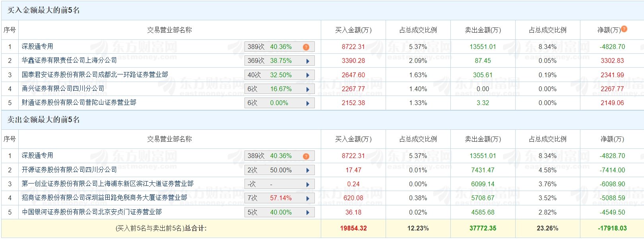Image resolution: width=644 pixels, height=240 pixels.
Task: Click the 40次 32.50% stats box
Action: (x=279, y=75)
